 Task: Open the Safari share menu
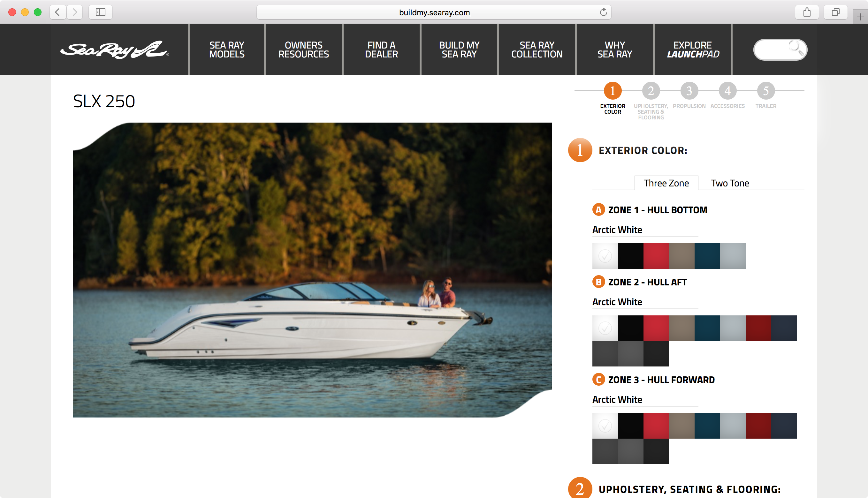[x=807, y=12]
